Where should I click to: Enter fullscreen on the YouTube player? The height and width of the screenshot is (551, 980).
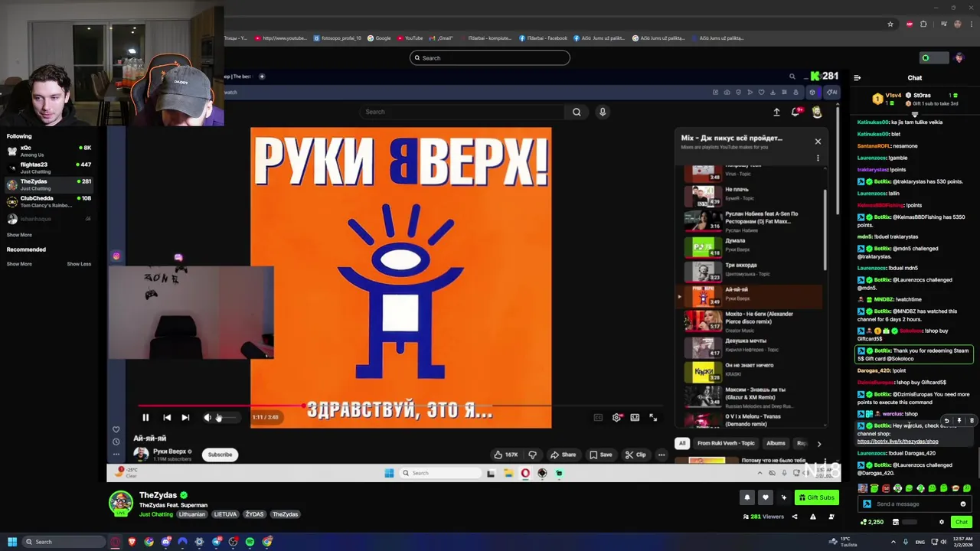click(653, 417)
